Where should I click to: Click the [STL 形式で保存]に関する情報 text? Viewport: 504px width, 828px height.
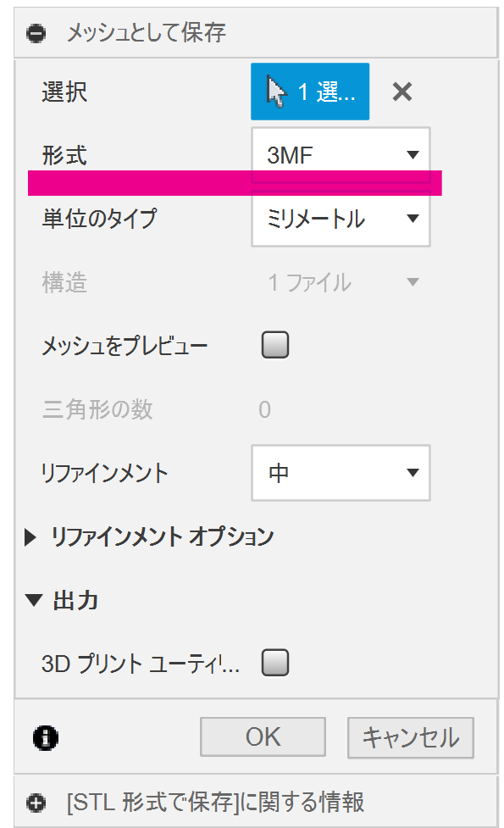(215, 802)
